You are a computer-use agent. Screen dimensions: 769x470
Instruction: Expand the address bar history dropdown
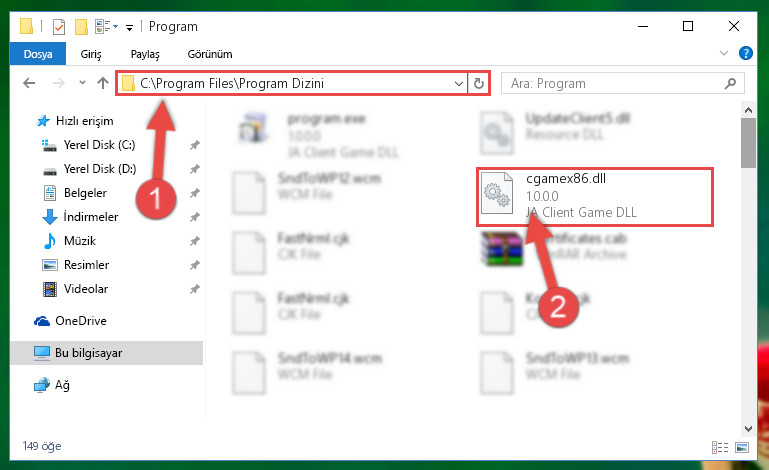(x=459, y=83)
